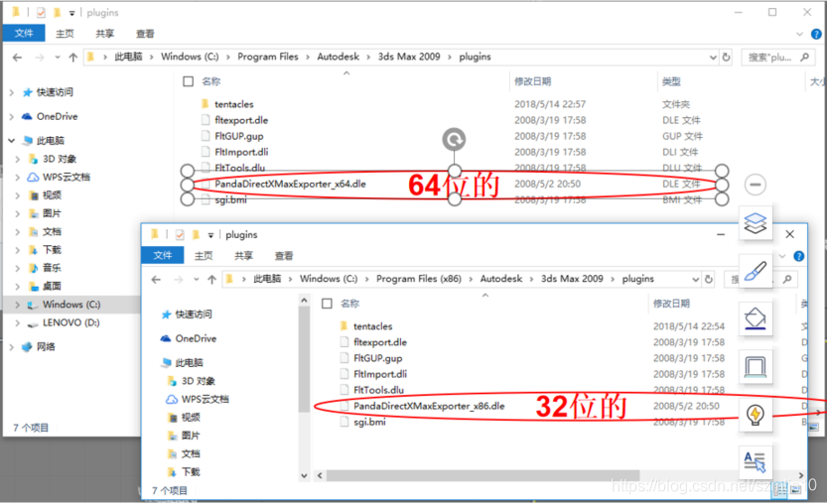827x504 pixels.
Task: Click the tentacles folder icon in the front window
Action: click(344, 325)
